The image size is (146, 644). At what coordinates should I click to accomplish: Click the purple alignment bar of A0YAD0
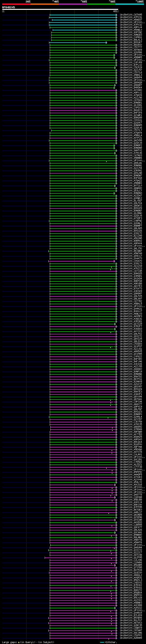click(x=83, y=90)
